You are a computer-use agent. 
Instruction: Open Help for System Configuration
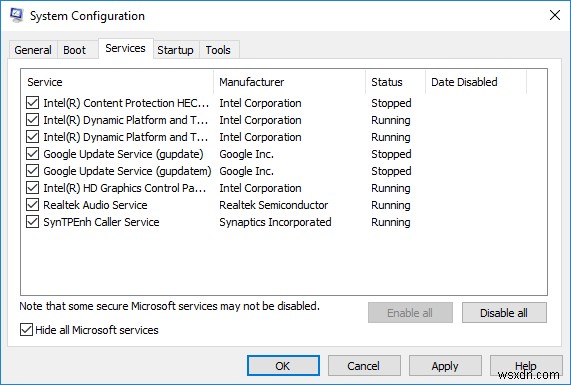526,366
